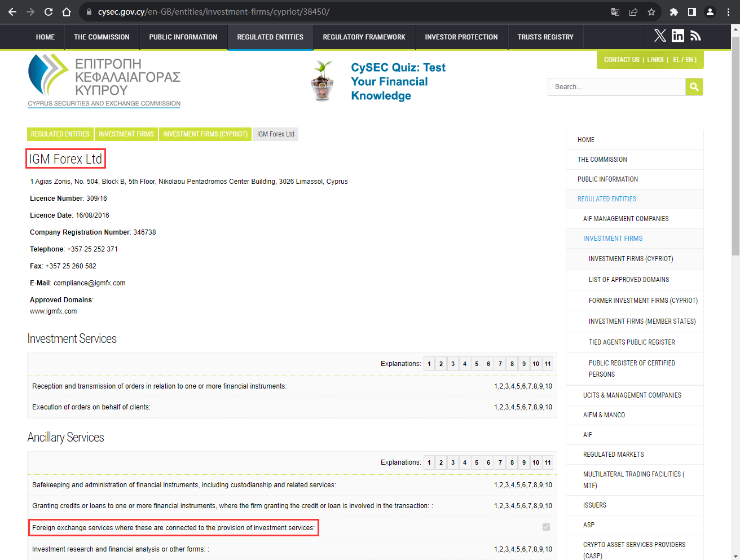Open the Chrome three-dot menu
Viewport: 740px width, 560px height.
coord(728,12)
